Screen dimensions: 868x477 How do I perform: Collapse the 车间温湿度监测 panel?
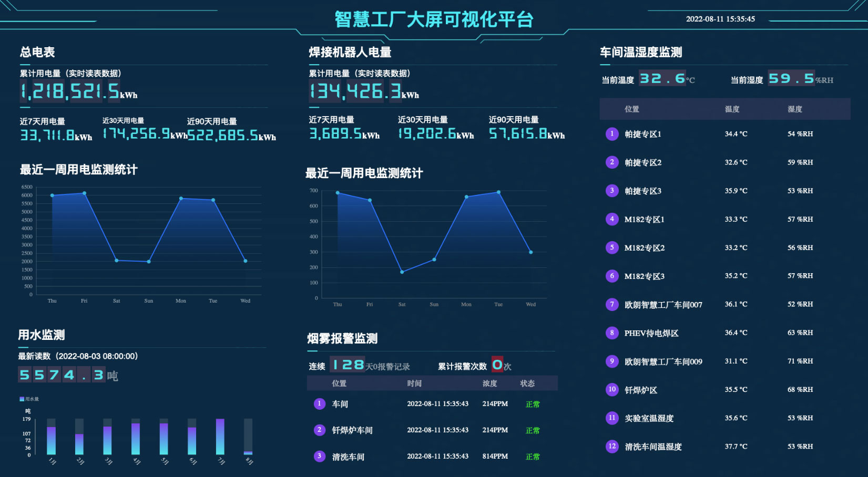640,53
